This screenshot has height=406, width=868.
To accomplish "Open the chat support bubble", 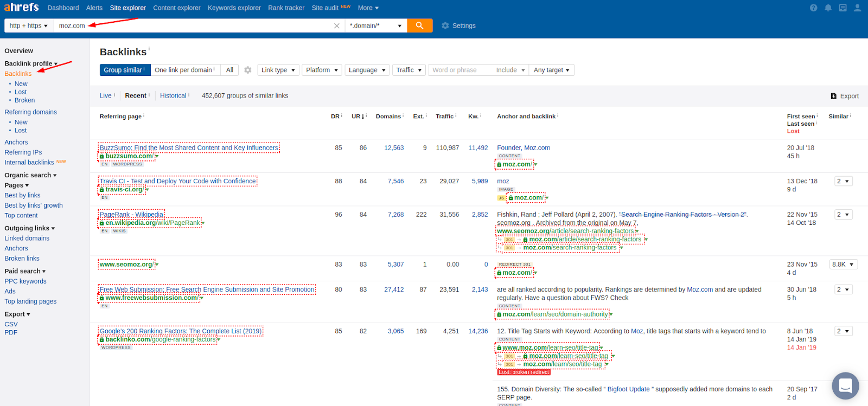I will pyautogui.click(x=845, y=385).
